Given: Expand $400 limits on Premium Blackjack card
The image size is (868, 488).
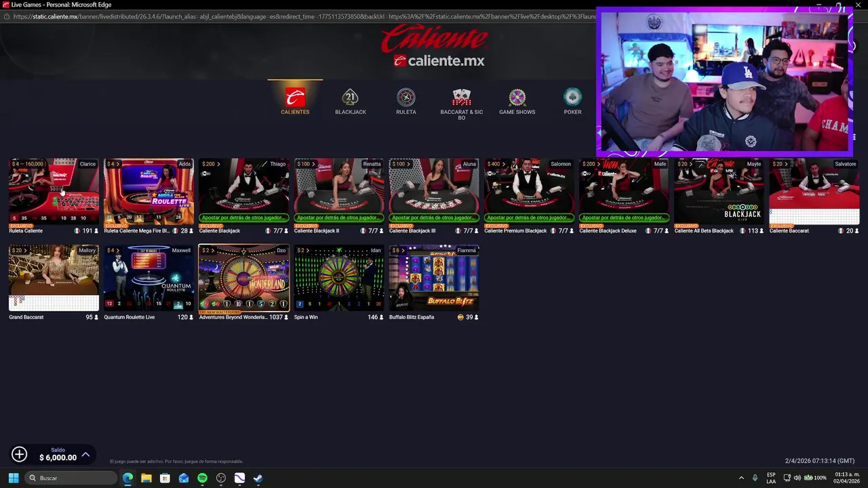Looking at the screenshot, I should coord(496,164).
